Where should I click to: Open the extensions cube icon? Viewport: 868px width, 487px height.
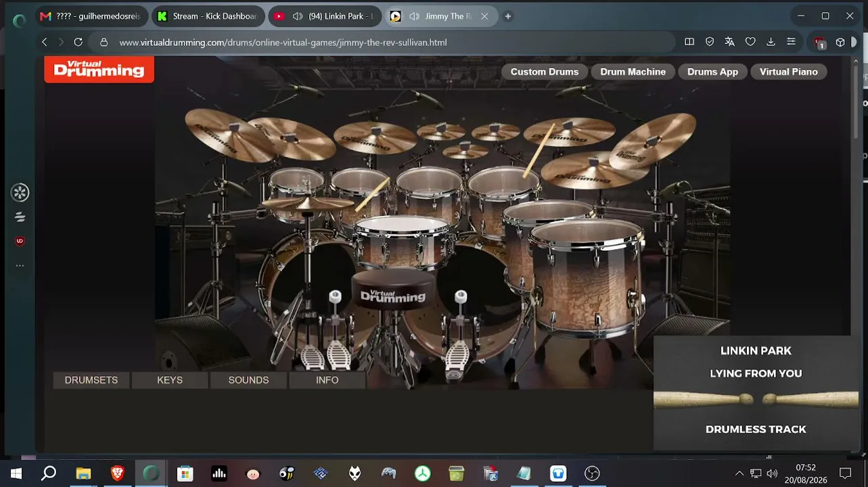(x=840, y=42)
